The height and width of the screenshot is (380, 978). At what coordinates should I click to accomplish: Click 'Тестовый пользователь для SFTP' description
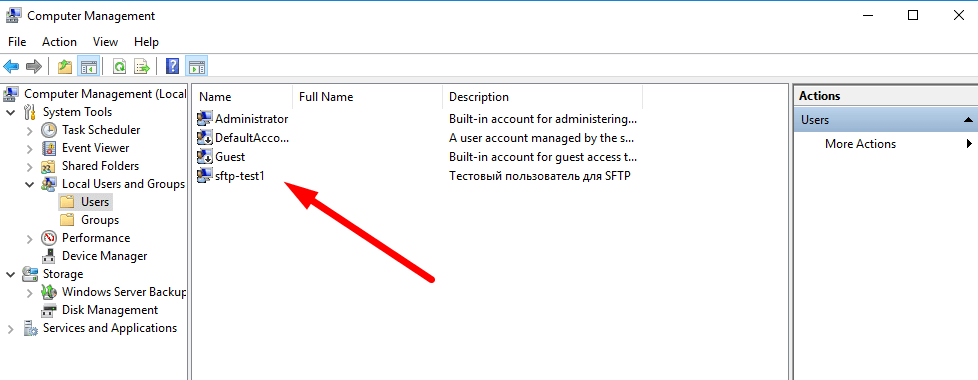(540, 176)
